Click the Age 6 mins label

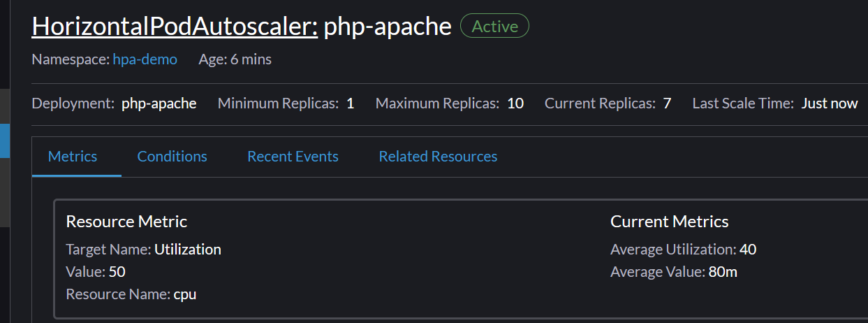click(x=235, y=59)
